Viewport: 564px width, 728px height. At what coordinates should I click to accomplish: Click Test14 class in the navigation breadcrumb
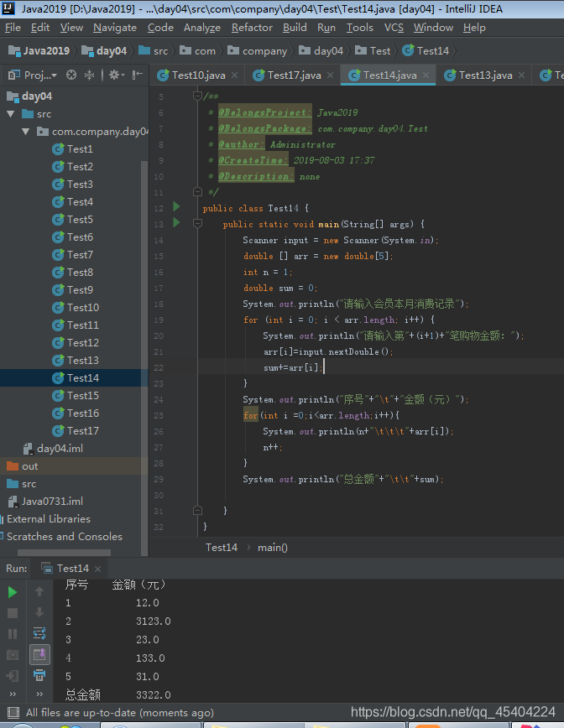tap(426, 50)
